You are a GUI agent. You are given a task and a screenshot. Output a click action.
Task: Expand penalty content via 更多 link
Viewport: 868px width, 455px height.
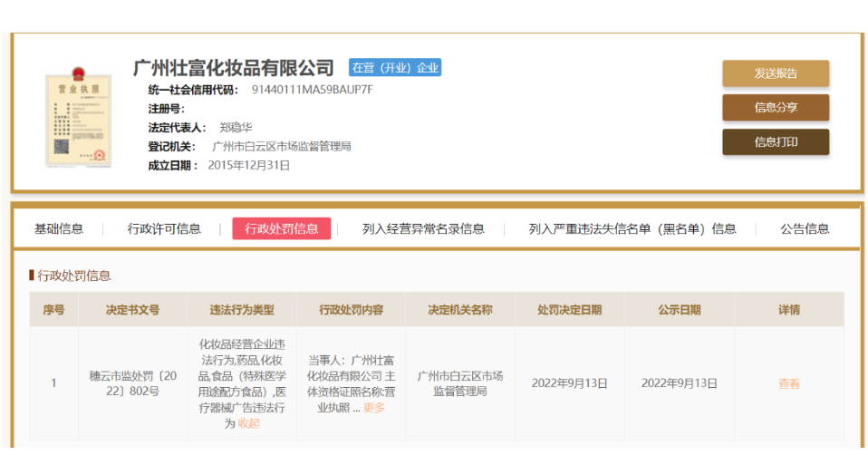374,408
